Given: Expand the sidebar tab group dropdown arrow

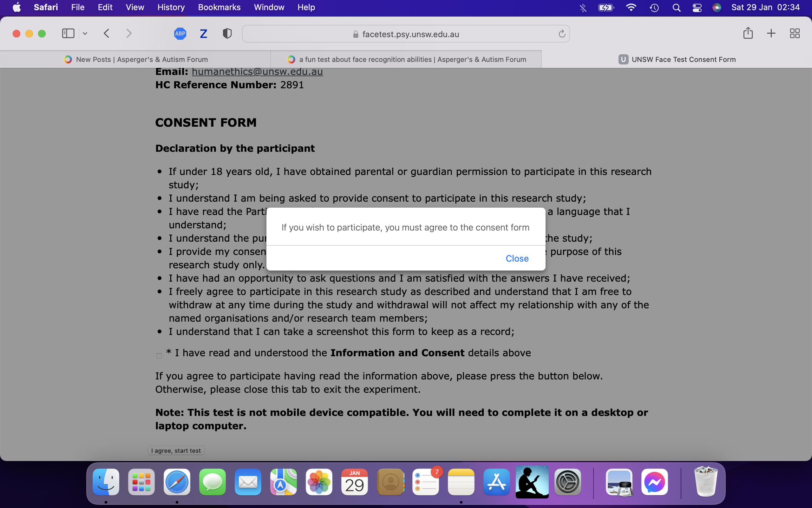Looking at the screenshot, I should pos(85,33).
